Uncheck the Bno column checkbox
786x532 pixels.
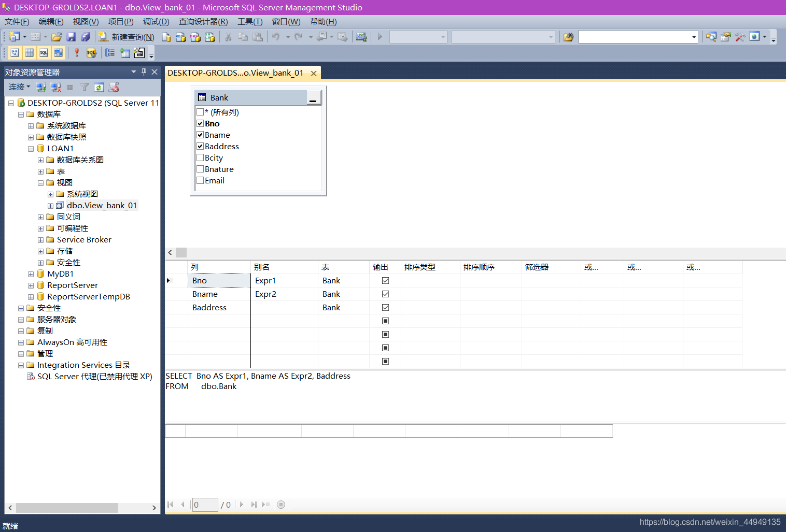(200, 123)
